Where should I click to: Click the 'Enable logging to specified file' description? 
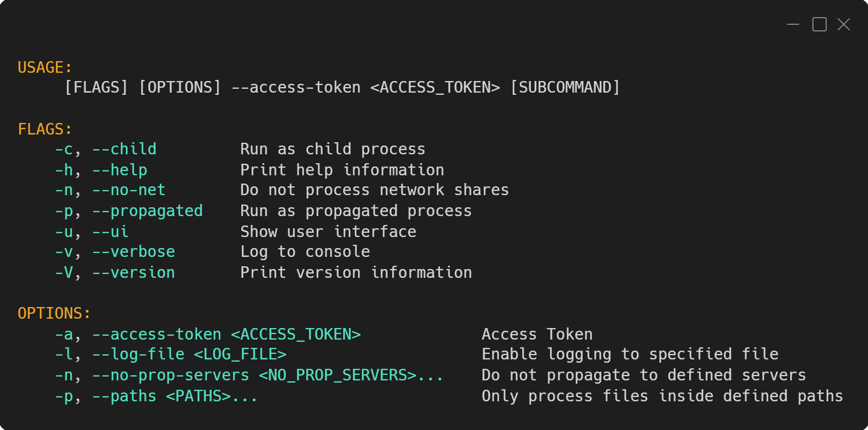[630, 354]
